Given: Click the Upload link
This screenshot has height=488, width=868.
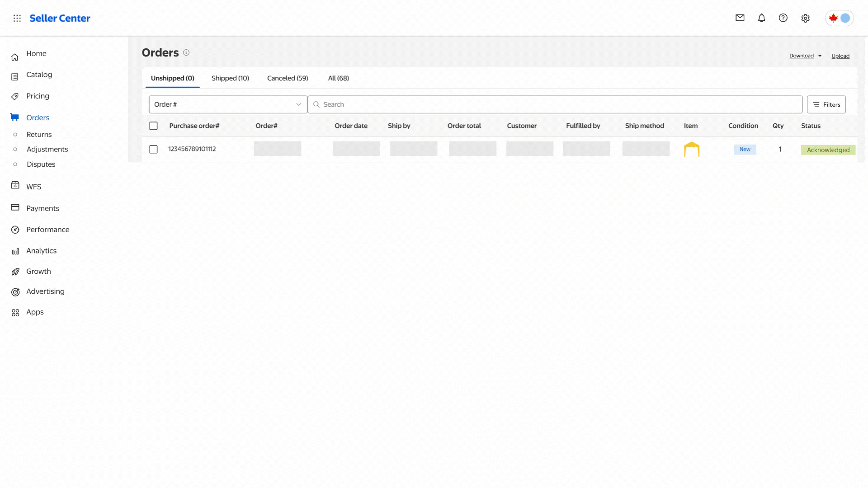Looking at the screenshot, I should pyautogui.click(x=840, y=56).
